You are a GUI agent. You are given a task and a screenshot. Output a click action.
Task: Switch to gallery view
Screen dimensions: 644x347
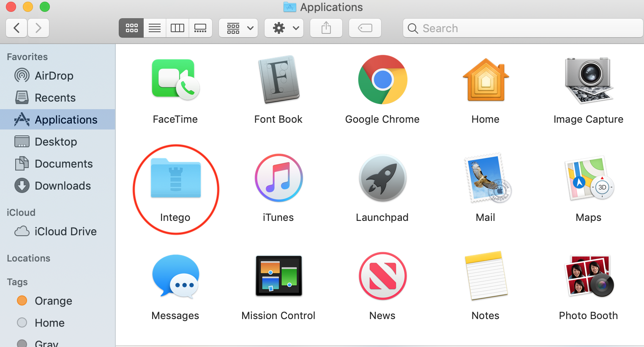pyautogui.click(x=200, y=28)
